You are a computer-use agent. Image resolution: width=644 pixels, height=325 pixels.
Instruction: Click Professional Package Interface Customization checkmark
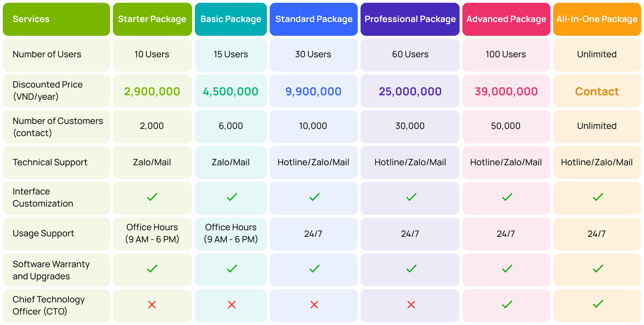pos(411,197)
